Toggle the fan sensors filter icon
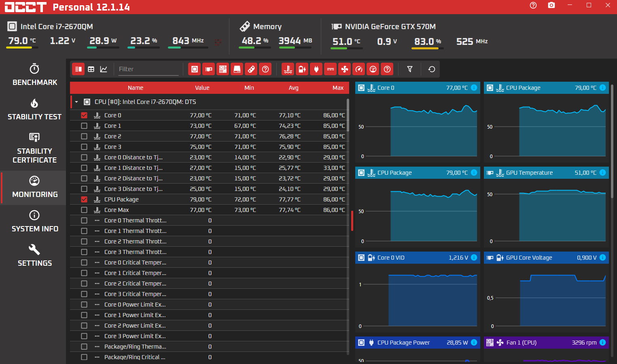The height and width of the screenshot is (364, 617). tap(345, 69)
